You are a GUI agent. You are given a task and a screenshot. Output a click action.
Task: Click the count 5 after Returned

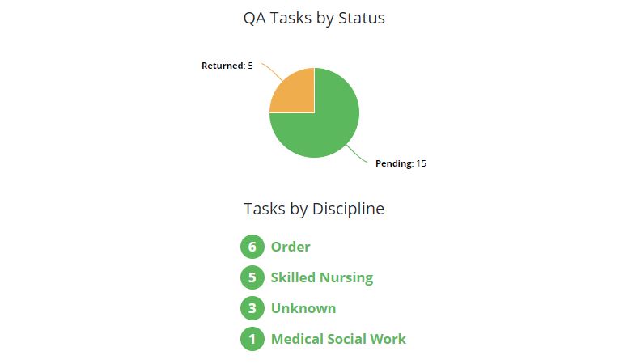click(x=250, y=66)
